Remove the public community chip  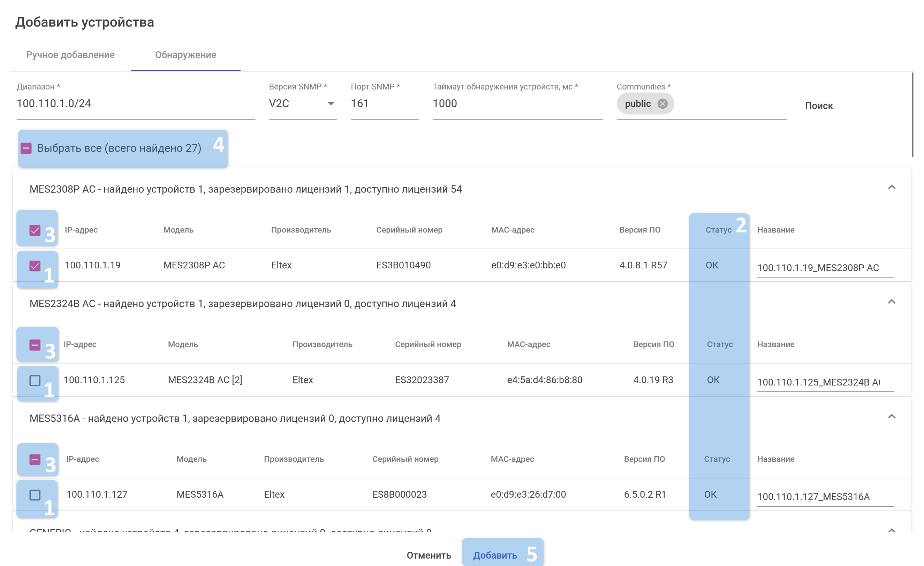pyautogui.click(x=662, y=104)
